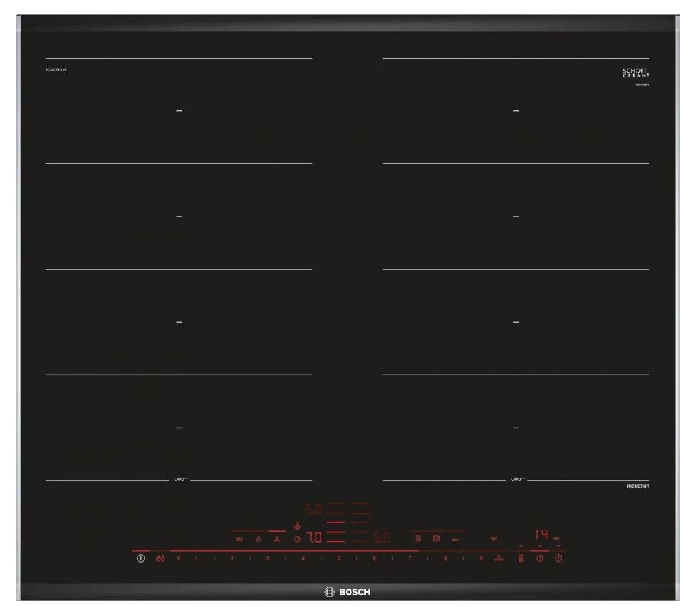Tap power level 9 on slider
Viewport: 696px width, 616px height.
[x=481, y=559]
